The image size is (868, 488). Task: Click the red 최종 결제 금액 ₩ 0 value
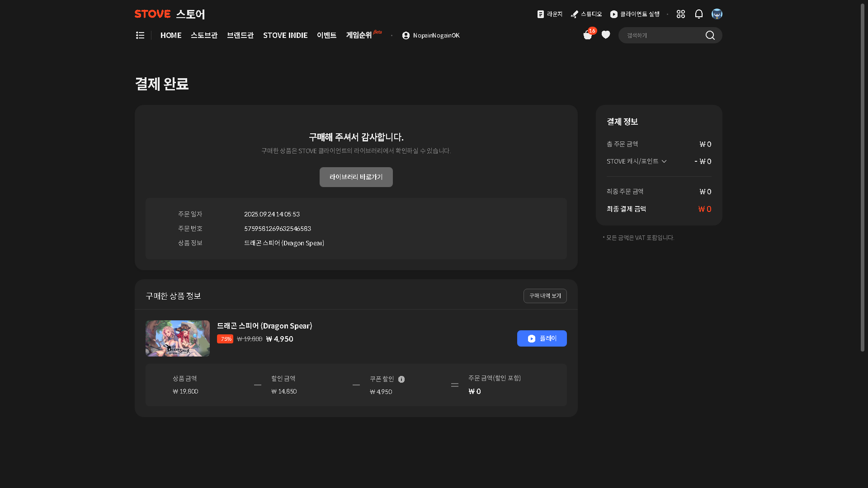tap(705, 209)
